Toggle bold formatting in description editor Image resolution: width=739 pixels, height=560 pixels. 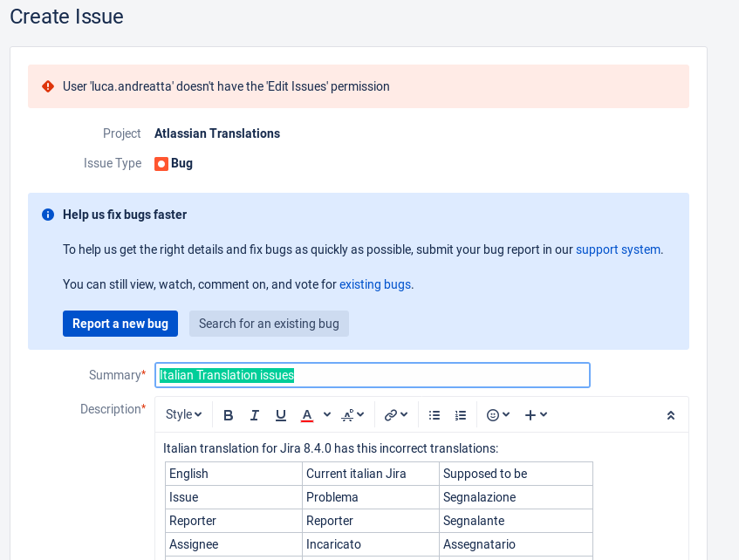click(228, 415)
